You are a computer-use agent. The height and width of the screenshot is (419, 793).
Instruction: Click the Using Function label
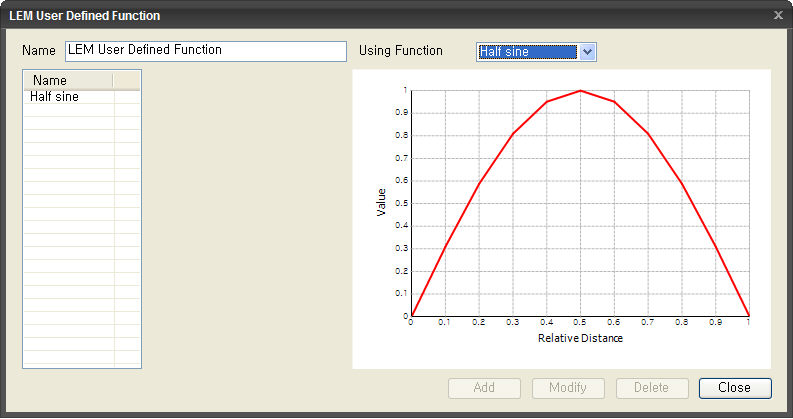[401, 51]
